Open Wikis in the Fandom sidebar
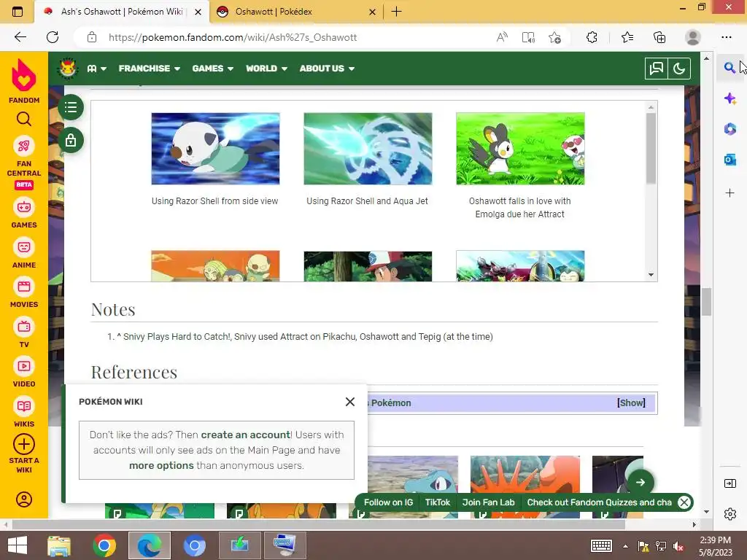The width and height of the screenshot is (747, 560). pos(24,413)
